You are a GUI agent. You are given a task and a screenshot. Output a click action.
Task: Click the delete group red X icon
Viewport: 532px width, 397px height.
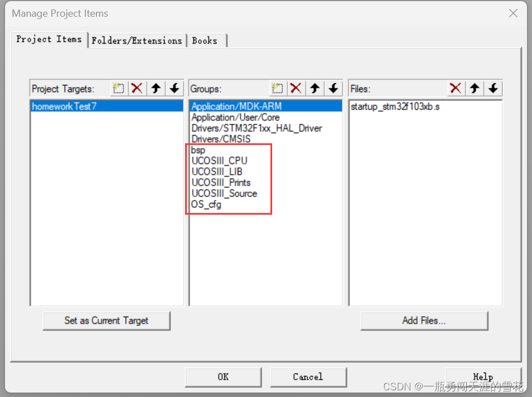click(x=296, y=88)
